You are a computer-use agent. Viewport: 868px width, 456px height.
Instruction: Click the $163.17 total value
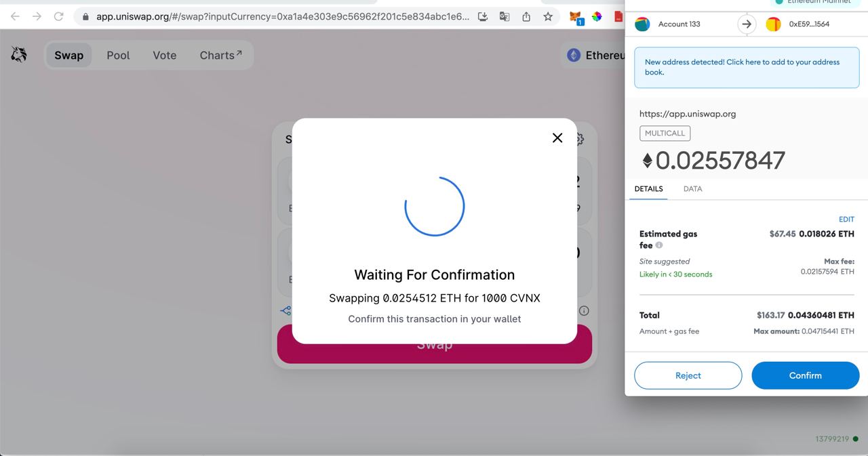(771, 315)
